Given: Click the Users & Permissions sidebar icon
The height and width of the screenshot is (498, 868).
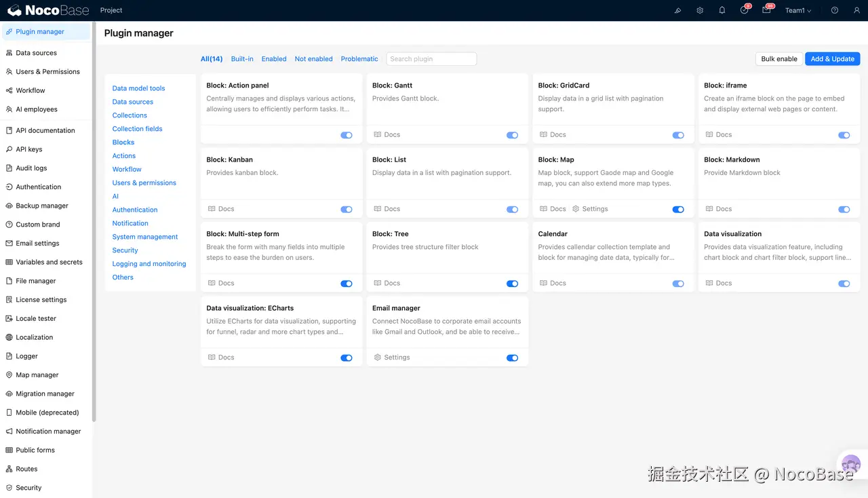Looking at the screenshot, I should [9, 71].
